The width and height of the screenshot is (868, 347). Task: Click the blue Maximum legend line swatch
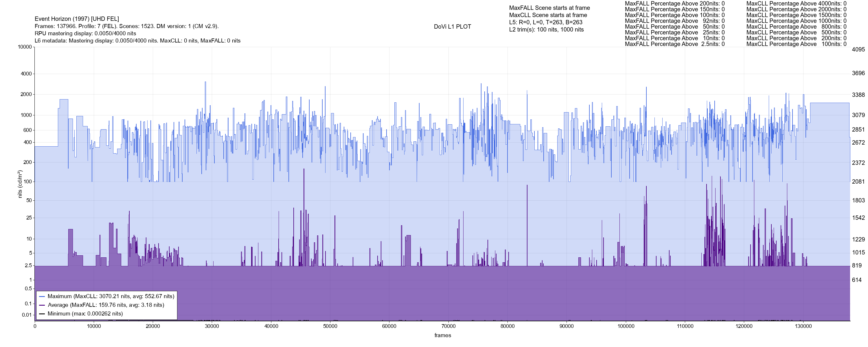(42, 297)
